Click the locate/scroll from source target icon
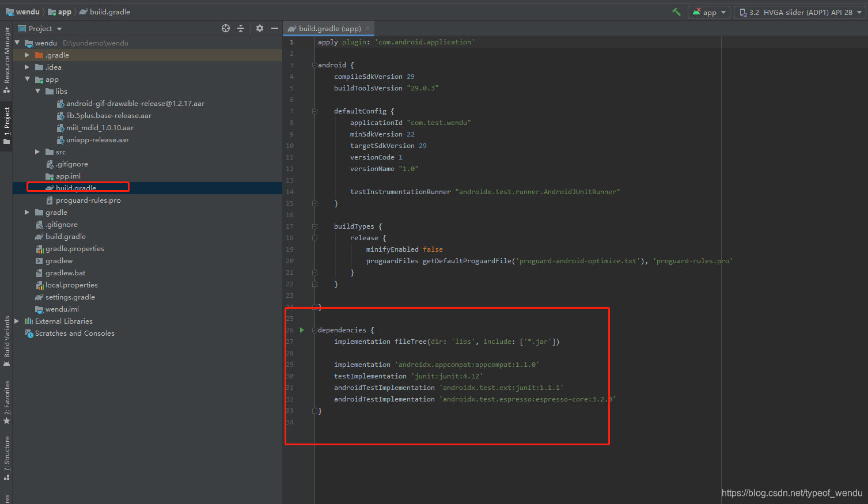This screenshot has height=504, width=868. 226,28
